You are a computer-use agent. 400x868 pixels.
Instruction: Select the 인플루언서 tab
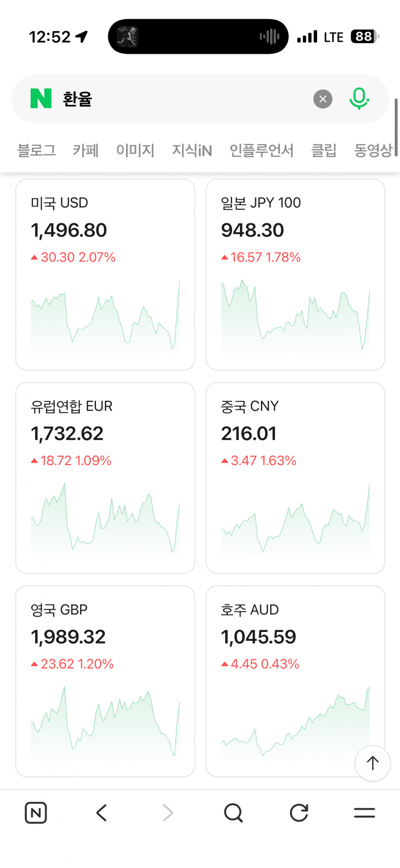click(262, 150)
